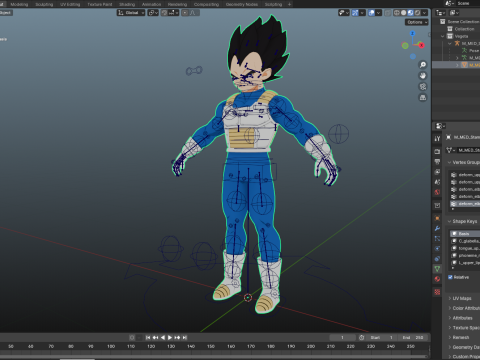Open the Output properties tab
480x360 pixels.
pyautogui.click(x=437, y=162)
